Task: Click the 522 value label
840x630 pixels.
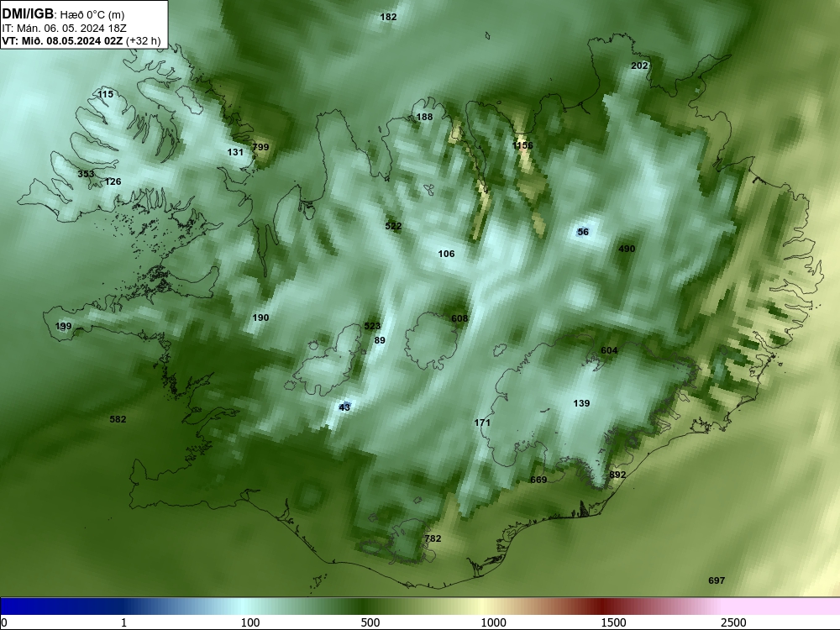Action: pos(393,226)
